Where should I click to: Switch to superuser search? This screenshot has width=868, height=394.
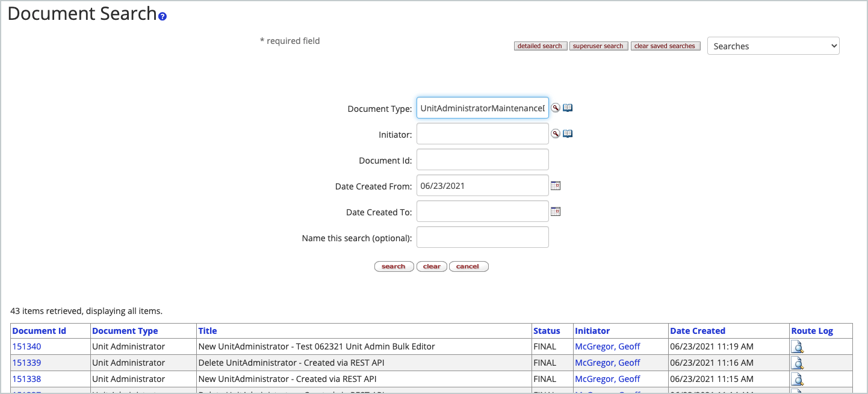point(598,46)
